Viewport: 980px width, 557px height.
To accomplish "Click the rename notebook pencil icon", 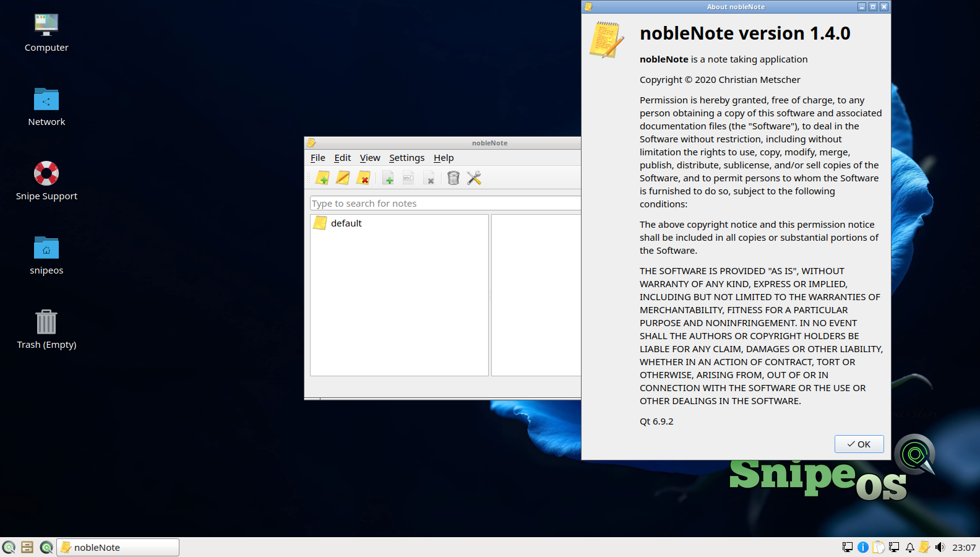I will point(343,178).
